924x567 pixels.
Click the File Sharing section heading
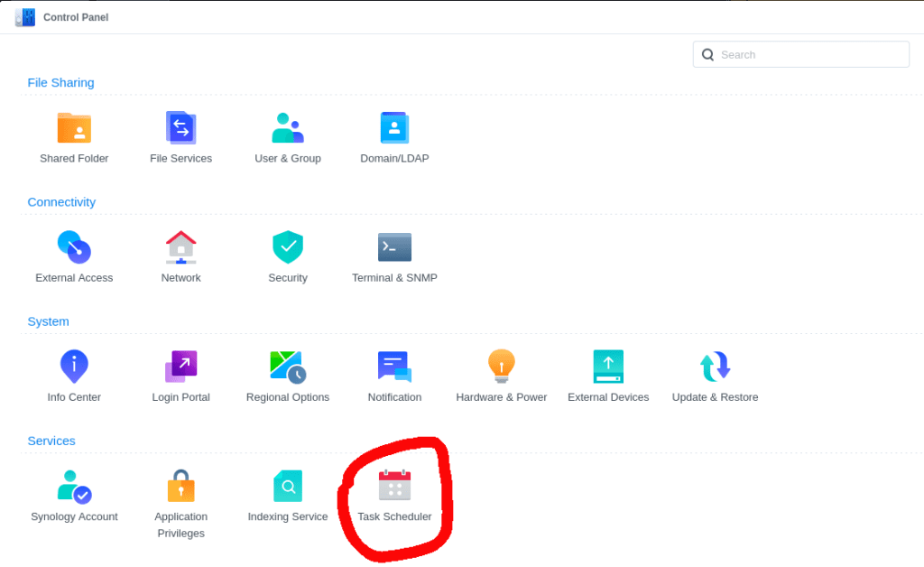[x=60, y=82]
